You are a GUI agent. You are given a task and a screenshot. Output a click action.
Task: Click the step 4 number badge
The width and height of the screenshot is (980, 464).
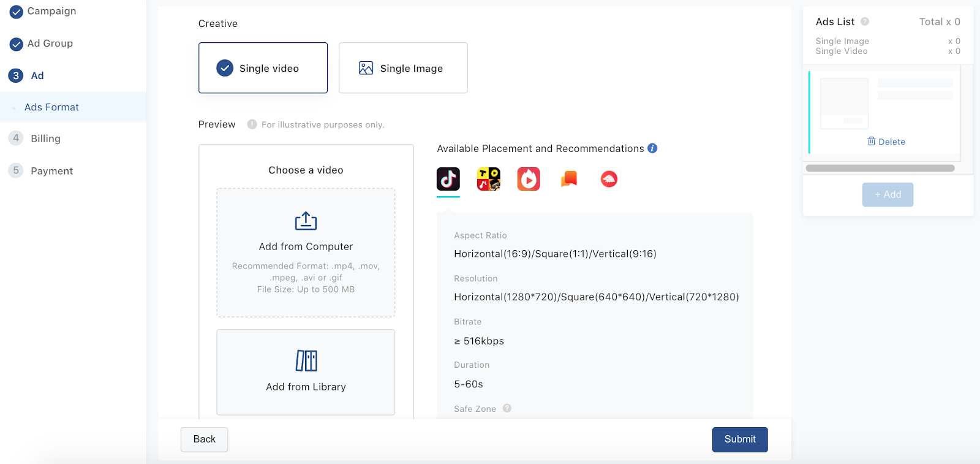[16, 138]
